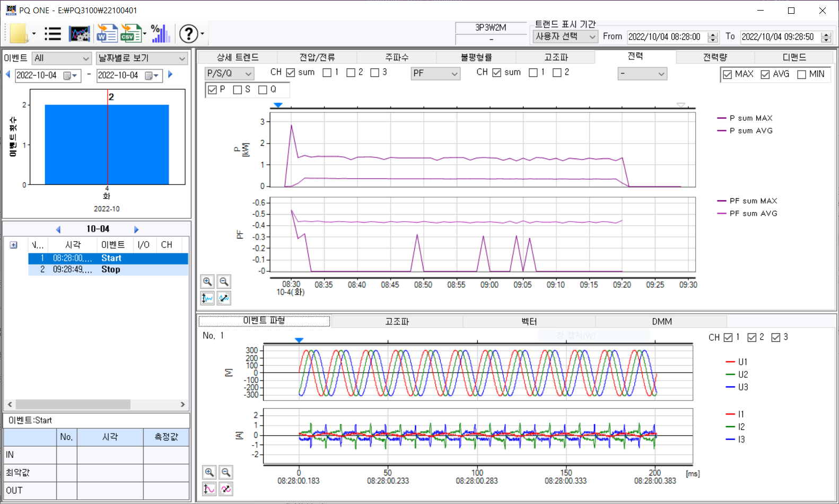This screenshot has width=839, height=504.
Task: Open DMM tab in lower panel
Action: [x=662, y=322]
